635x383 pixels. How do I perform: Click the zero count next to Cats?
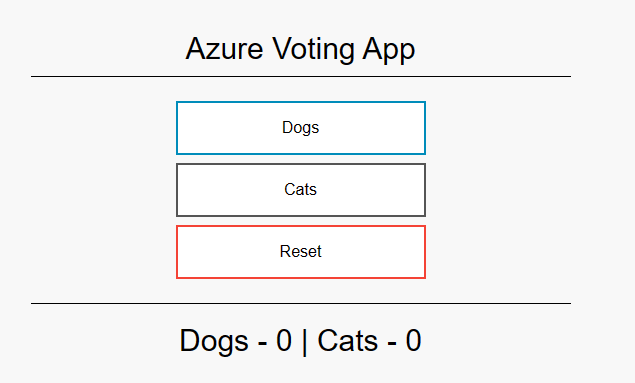coord(413,340)
